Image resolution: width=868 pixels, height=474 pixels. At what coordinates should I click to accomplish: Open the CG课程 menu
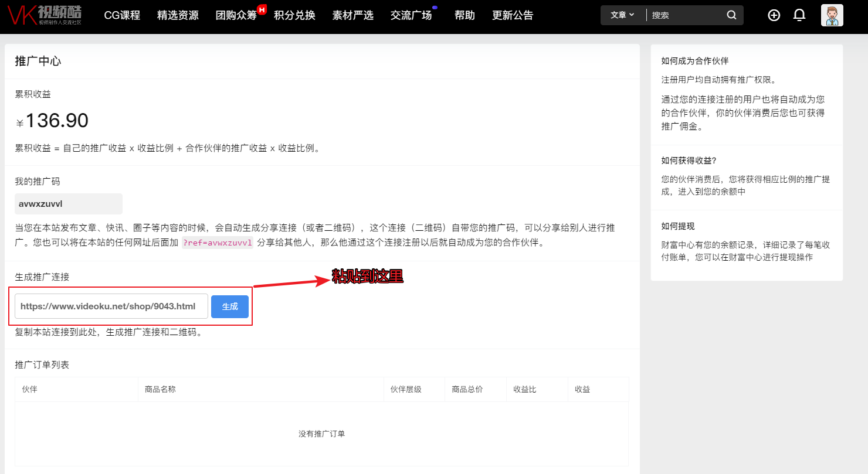coord(122,15)
